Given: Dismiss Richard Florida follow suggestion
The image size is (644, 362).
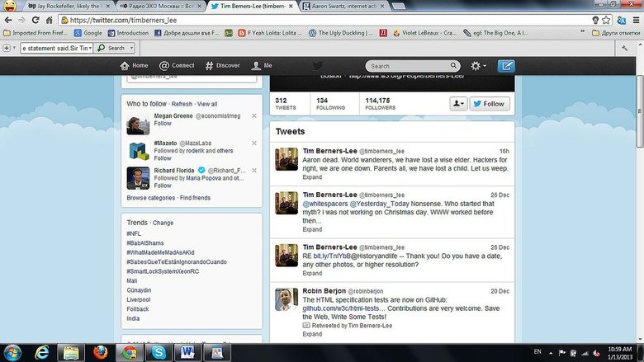Looking at the screenshot, I should [254, 170].
